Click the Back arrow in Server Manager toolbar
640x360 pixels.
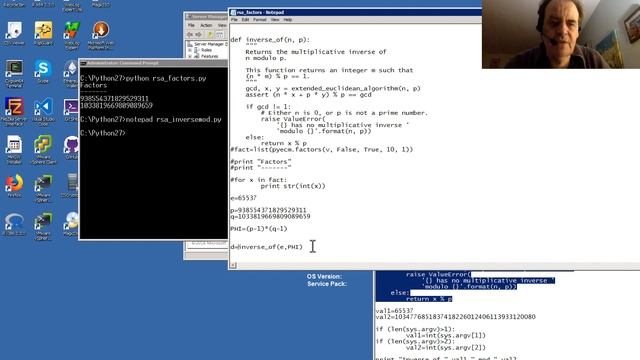(x=190, y=35)
